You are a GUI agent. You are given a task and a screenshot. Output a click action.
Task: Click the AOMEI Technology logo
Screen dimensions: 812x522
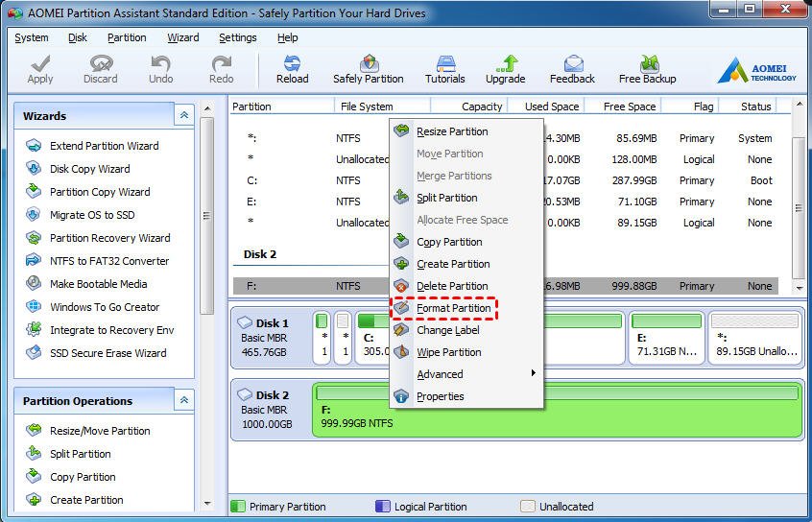(x=756, y=70)
